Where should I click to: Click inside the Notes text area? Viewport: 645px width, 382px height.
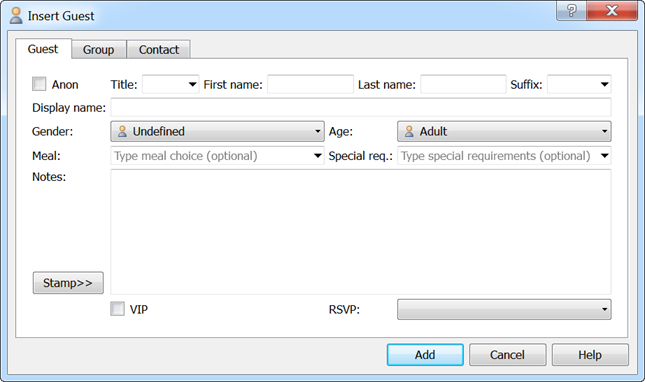pyautogui.click(x=361, y=232)
